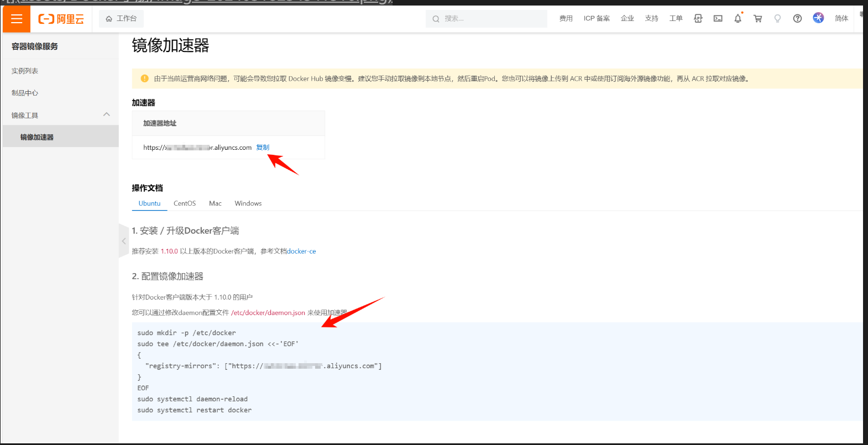Open the 费用 menu

pos(566,19)
